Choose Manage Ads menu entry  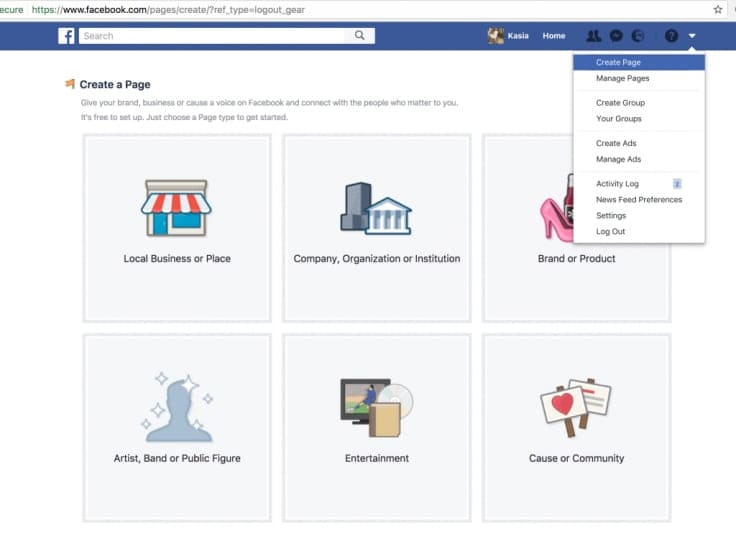tap(639, 159)
